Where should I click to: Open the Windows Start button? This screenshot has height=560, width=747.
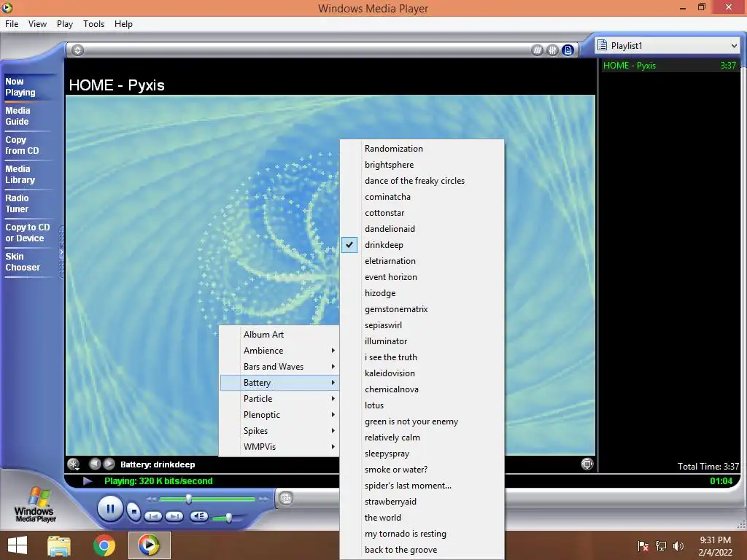[18, 545]
